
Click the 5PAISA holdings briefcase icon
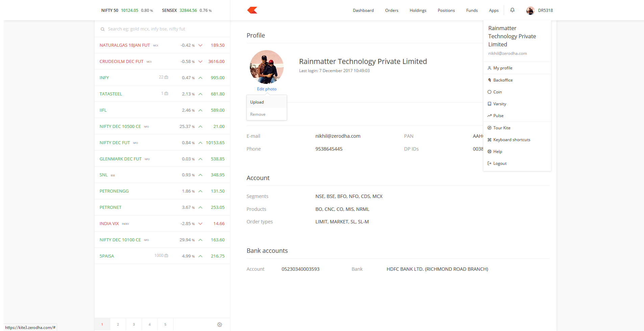pos(166,256)
